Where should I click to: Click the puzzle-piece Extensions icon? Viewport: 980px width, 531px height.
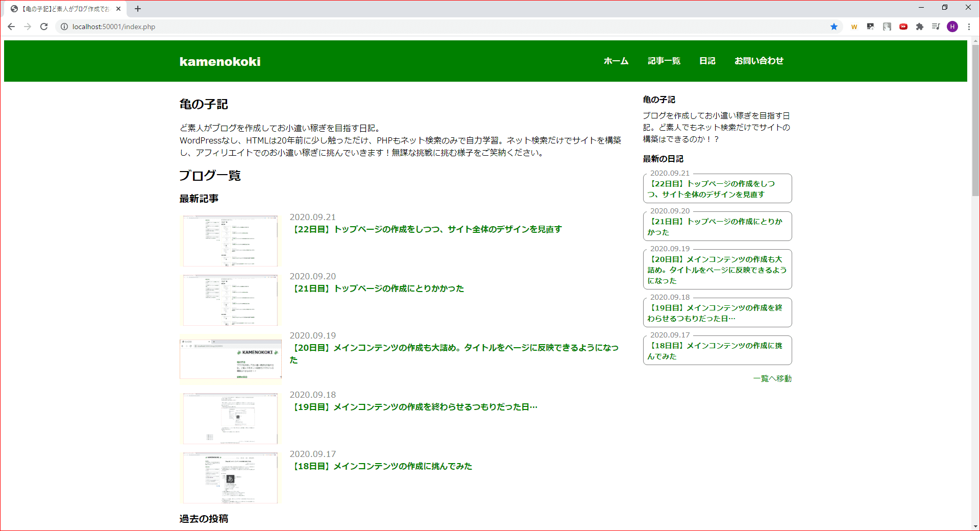(920, 27)
